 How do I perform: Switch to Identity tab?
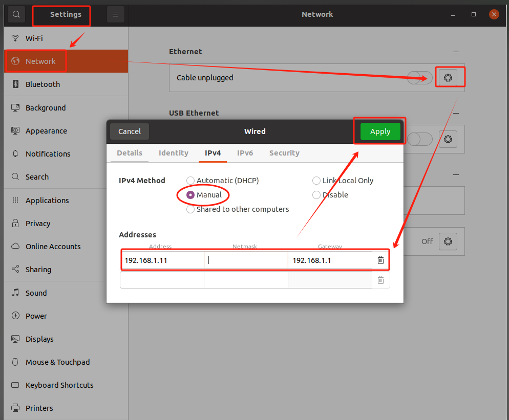174,153
